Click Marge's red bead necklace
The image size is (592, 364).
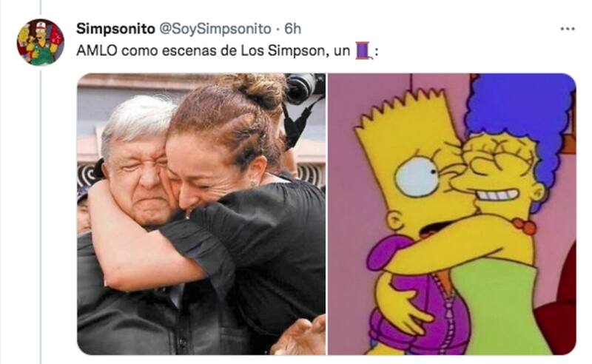click(x=524, y=226)
